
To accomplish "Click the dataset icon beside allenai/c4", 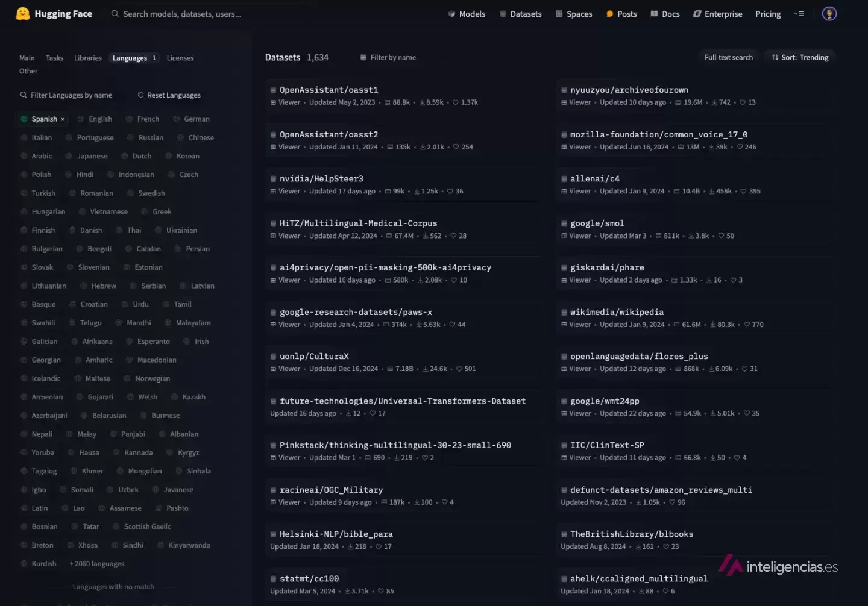I will (564, 179).
